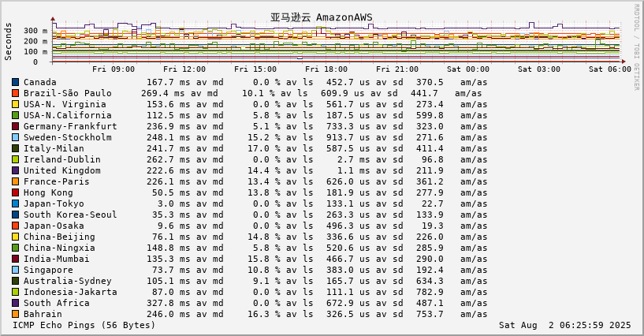Click the 'Australia-Sydney' legend label
This screenshot has width=644, height=336.
click(x=67, y=281)
